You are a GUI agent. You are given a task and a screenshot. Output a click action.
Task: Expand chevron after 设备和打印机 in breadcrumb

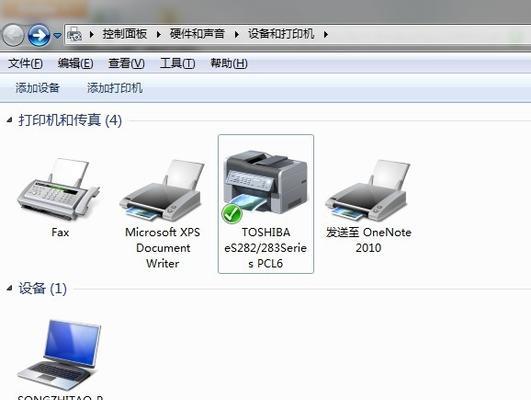pos(325,34)
